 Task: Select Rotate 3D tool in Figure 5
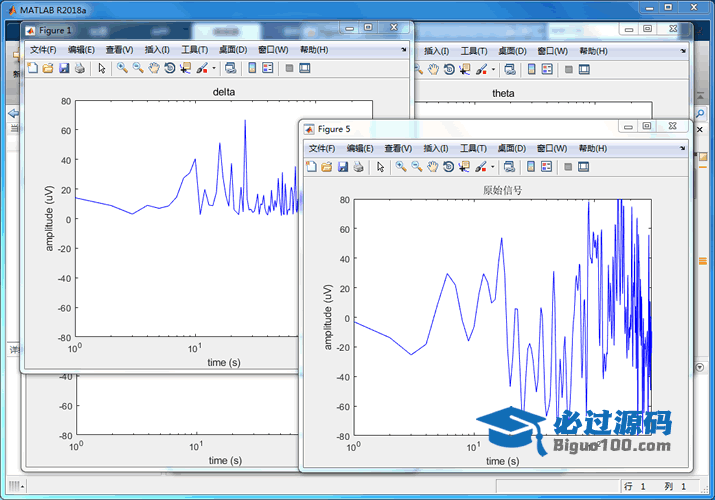click(449, 167)
